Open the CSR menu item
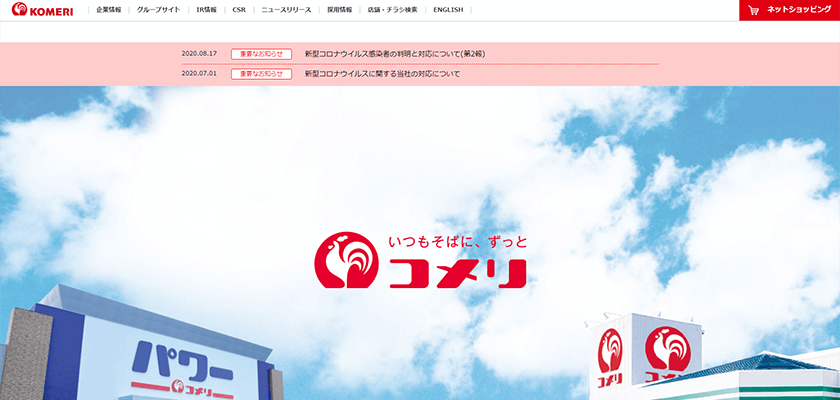This screenshot has width=840, height=400. (239, 10)
